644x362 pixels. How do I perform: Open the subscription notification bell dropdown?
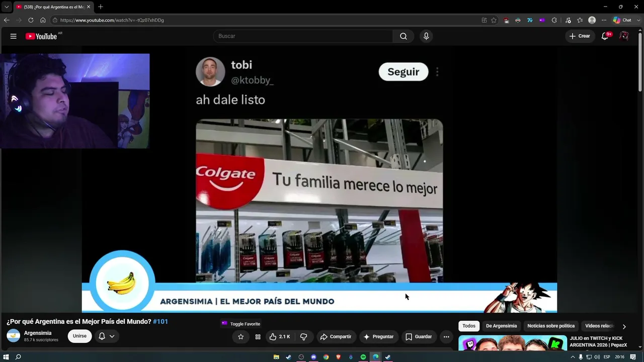coord(106,336)
